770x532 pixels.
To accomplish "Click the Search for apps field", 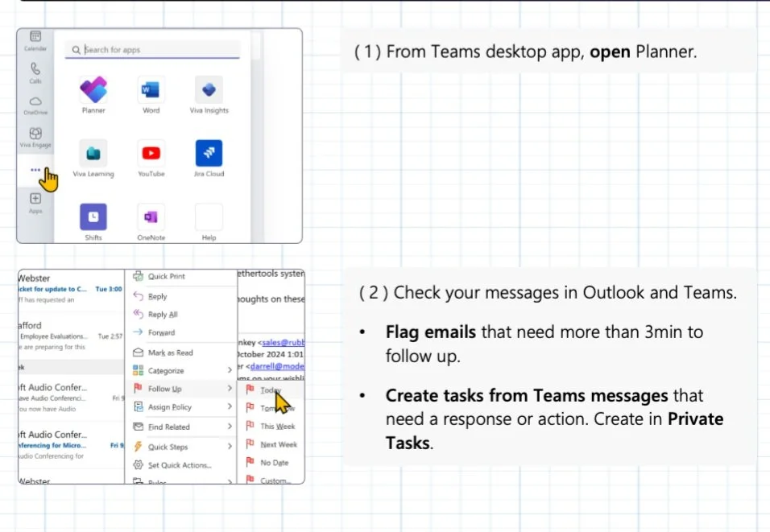I will point(152,50).
